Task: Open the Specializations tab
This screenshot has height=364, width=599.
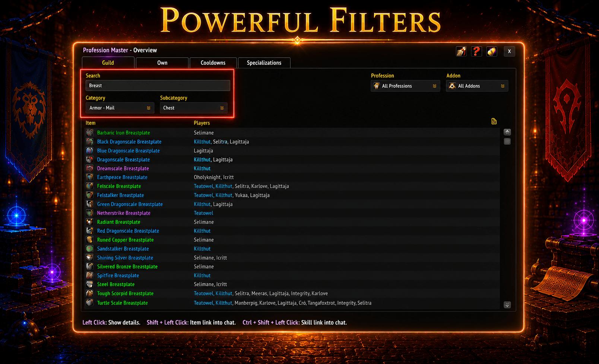Action: click(x=264, y=63)
